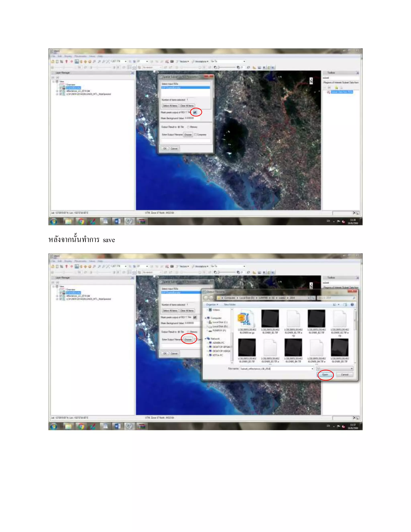
Task: Select Local Disk (C:) in navigation pane
Action: click(220, 322)
